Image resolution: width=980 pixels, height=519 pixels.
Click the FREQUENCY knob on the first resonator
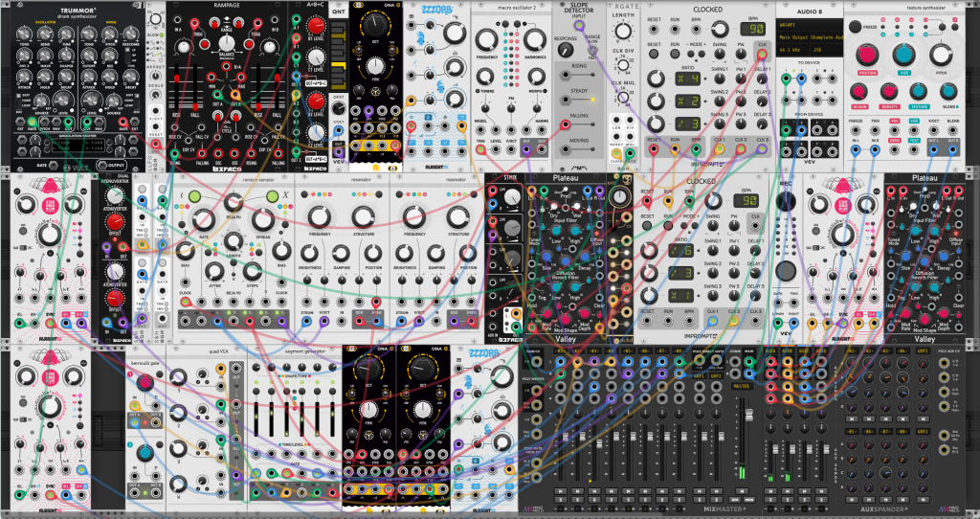click(x=319, y=216)
